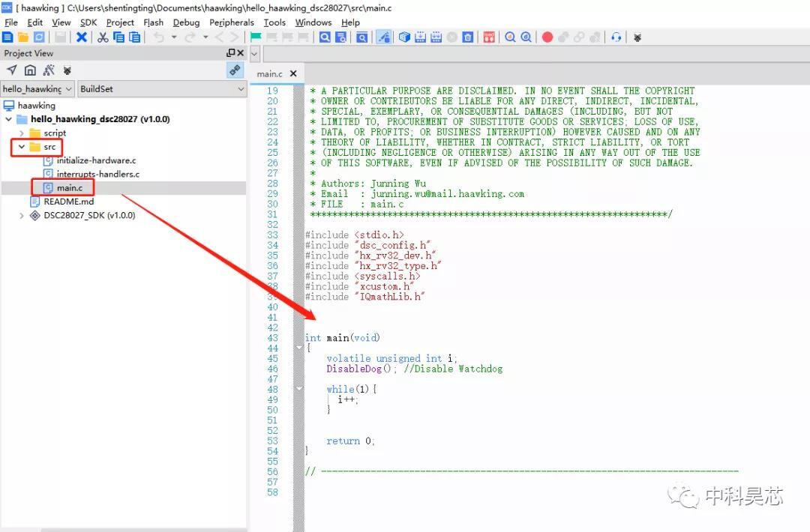Click the tree structure icon in Project View
Viewport: 810px width, 532px height.
[49, 70]
